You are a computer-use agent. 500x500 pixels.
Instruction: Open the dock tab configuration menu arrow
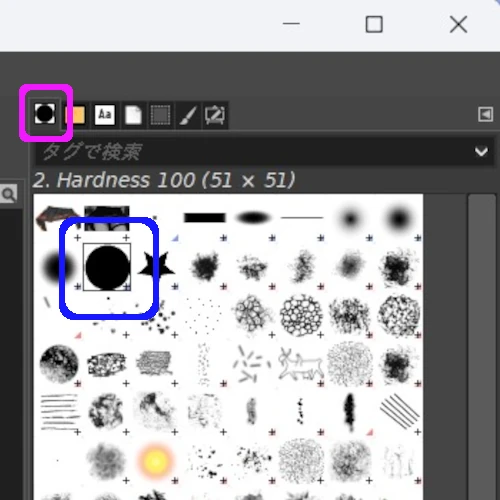coord(485,115)
